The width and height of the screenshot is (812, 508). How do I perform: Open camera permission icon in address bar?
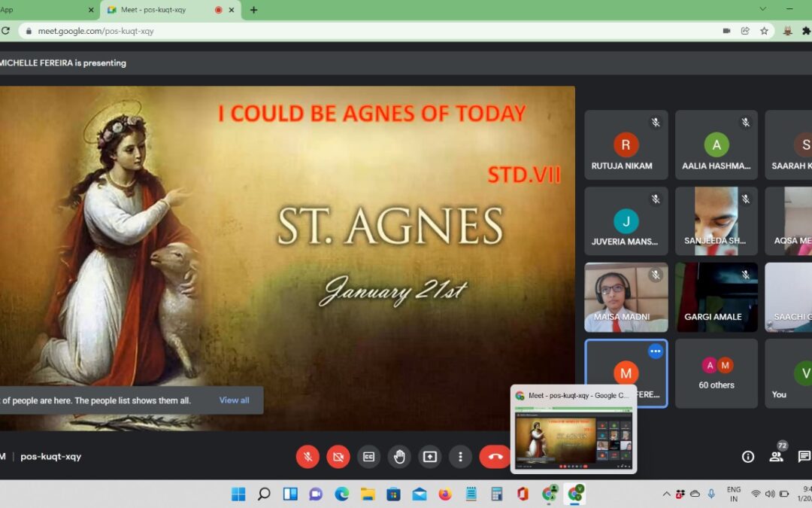pyautogui.click(x=726, y=31)
